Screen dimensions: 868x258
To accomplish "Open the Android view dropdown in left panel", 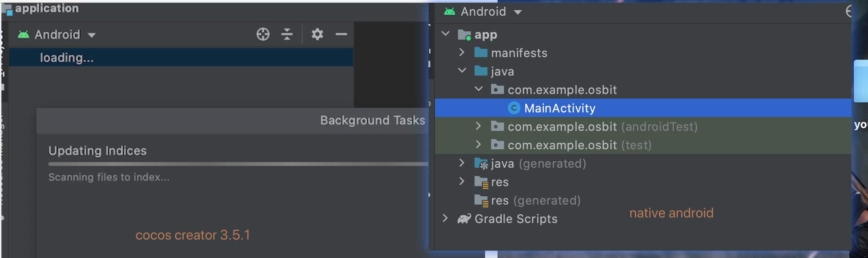I will click(92, 35).
